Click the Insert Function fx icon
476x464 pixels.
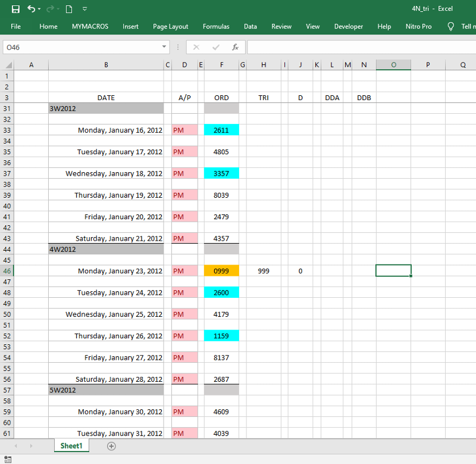point(235,47)
